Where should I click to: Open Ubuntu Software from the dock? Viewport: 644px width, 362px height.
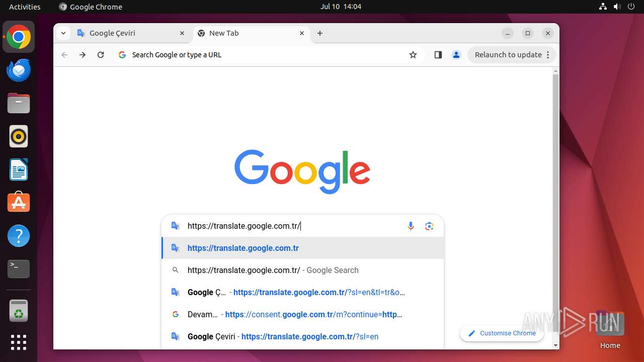coord(19,203)
